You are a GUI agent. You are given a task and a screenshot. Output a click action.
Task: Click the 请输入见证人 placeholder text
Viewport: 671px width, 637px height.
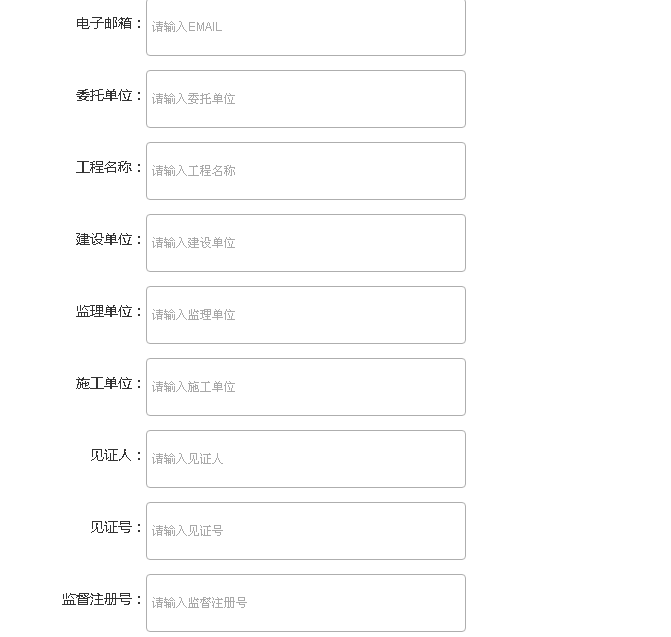click(x=188, y=459)
